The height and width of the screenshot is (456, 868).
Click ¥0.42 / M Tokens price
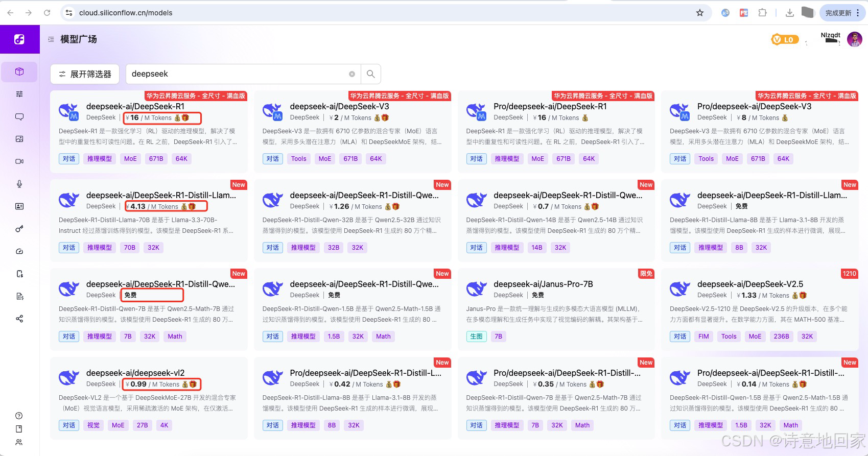356,384
